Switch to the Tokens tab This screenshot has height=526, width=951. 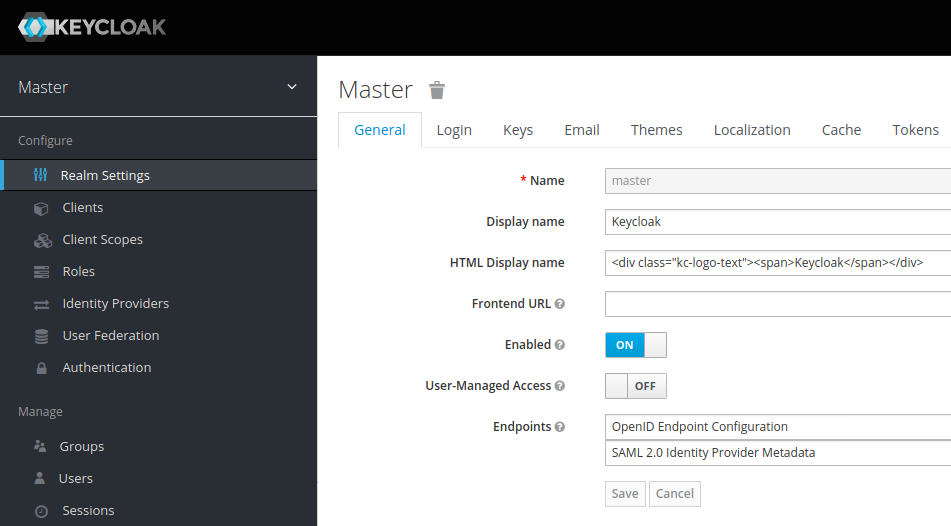(x=915, y=130)
